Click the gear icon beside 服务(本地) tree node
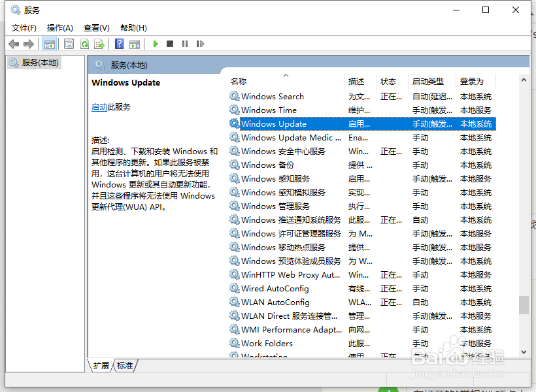The width and height of the screenshot is (536, 392). (x=14, y=63)
